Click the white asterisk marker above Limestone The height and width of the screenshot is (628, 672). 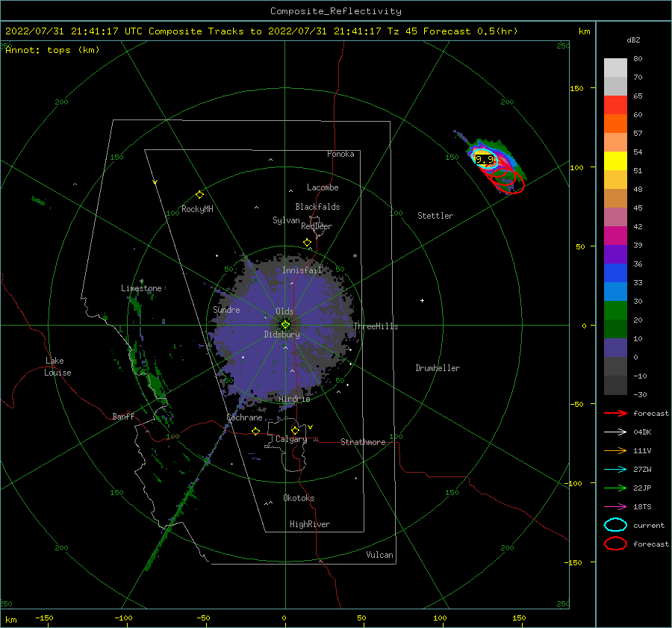141,282
